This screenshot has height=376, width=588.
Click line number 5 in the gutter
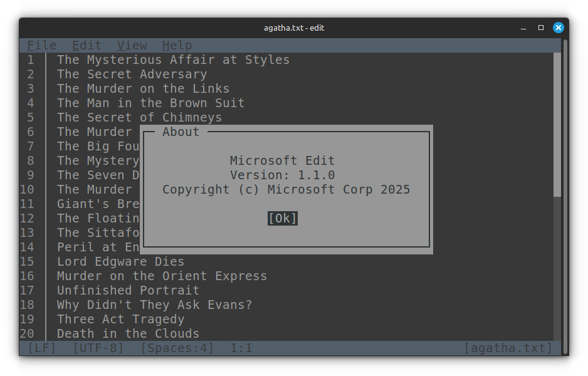point(30,117)
